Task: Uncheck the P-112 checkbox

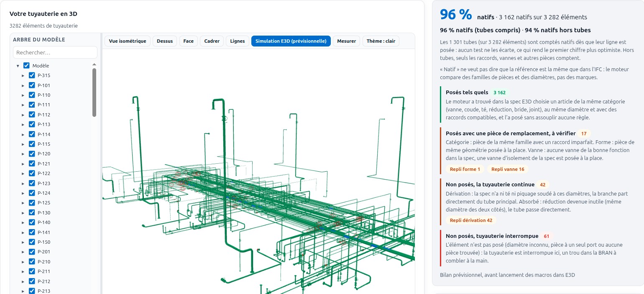Action: click(32, 114)
